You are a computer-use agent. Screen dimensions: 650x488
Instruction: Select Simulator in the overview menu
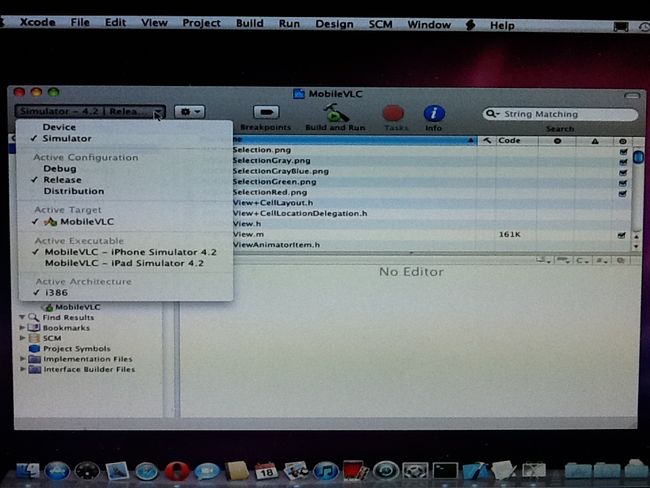(x=67, y=138)
